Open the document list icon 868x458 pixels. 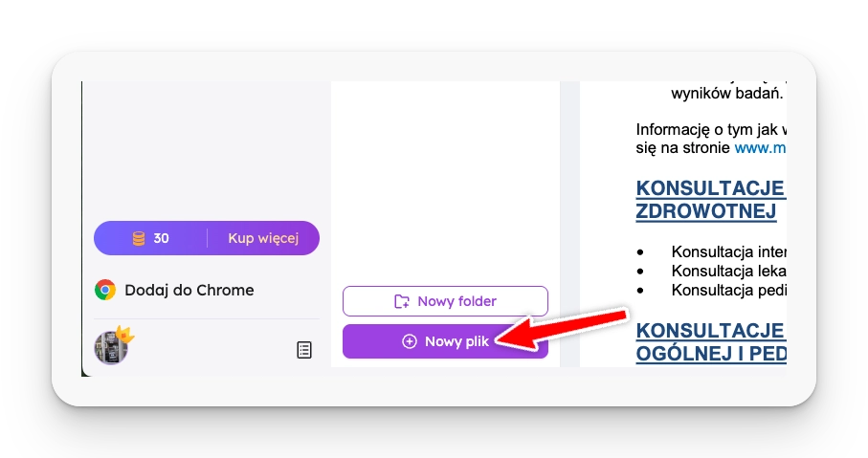tap(304, 350)
